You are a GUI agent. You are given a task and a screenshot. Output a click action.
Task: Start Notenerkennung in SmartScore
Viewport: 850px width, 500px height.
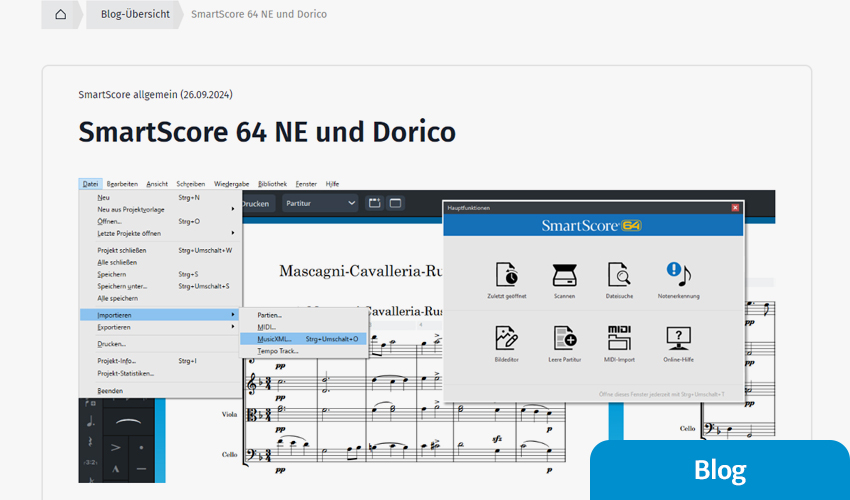(680, 275)
